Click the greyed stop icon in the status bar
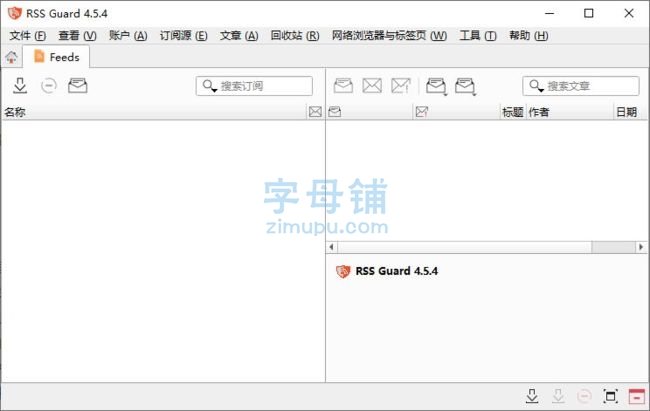Viewport: 650px width, 411px height. [584, 396]
